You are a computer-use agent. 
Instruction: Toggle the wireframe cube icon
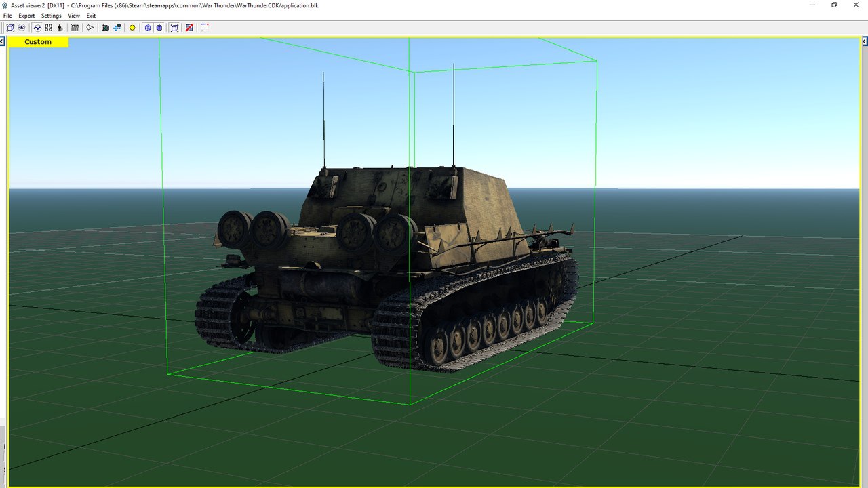(x=148, y=28)
